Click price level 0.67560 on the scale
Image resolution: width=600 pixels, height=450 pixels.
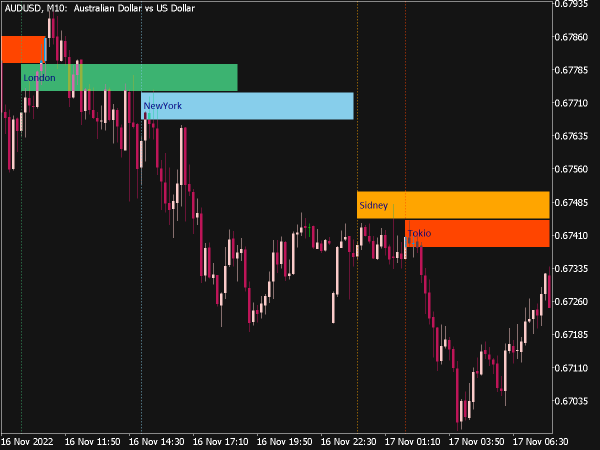point(571,169)
